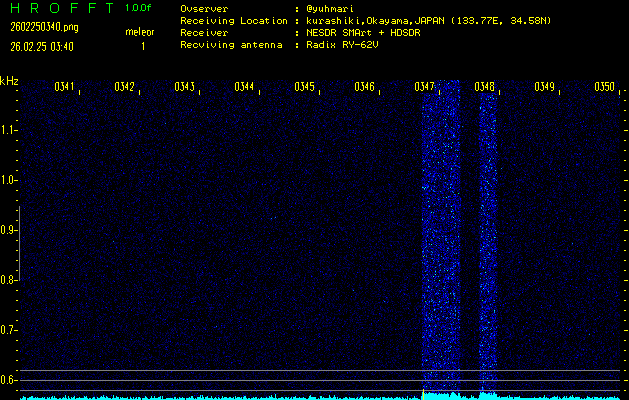Viewport: 629px width, 400px height.
Task: Select the kurashiki,Okayama,JAPAN location value
Action: tap(428, 21)
